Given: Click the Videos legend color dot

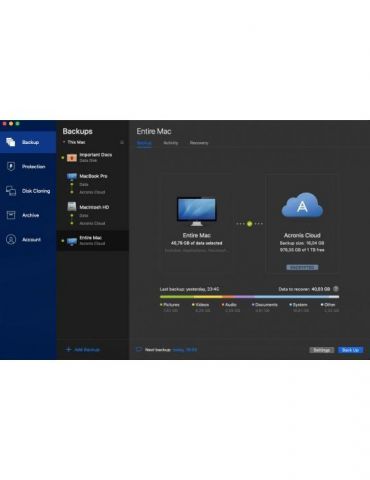Looking at the screenshot, I should [x=193, y=305].
